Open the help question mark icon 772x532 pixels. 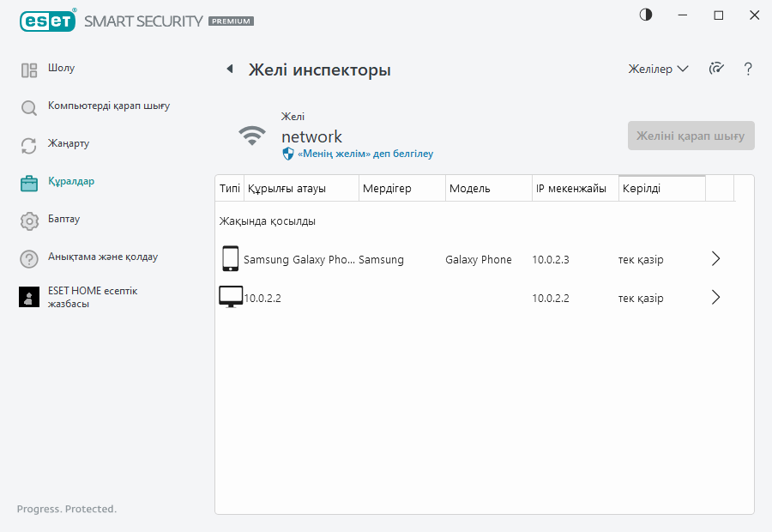click(748, 69)
